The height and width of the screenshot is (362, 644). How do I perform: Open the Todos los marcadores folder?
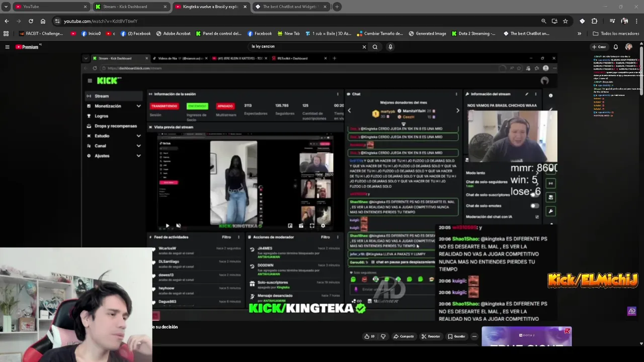(616, 34)
